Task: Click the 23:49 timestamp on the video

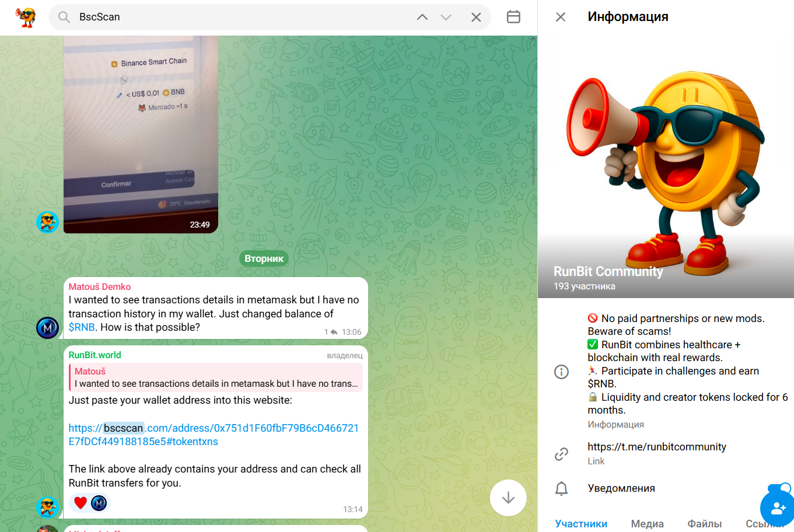Action: [x=200, y=225]
